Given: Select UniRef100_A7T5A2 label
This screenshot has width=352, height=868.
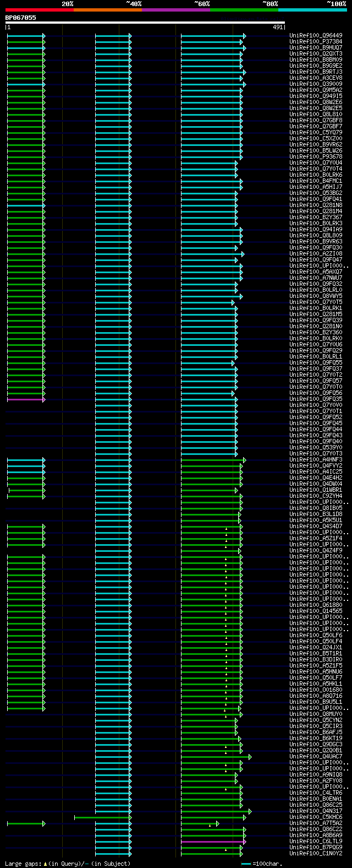Looking at the screenshot, I should 316,823.
